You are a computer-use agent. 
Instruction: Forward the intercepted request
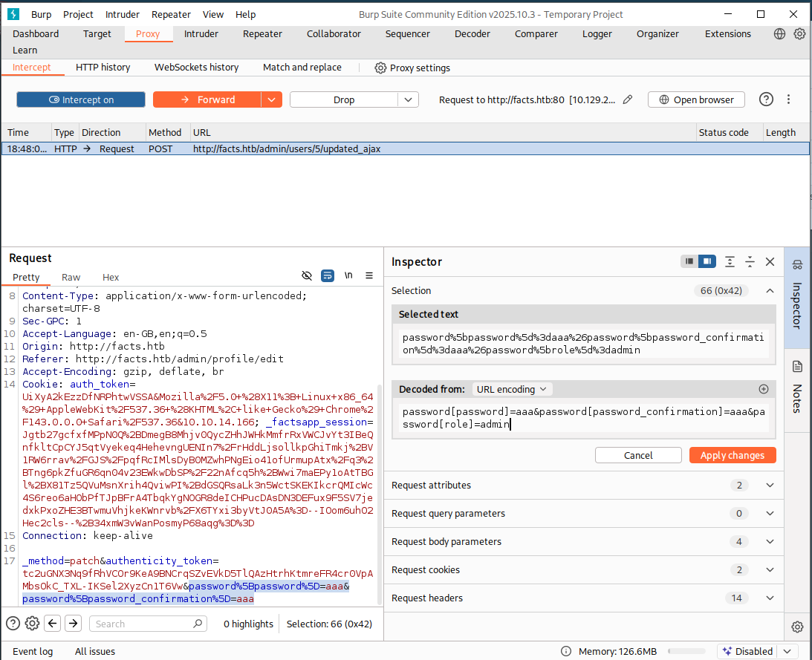[x=207, y=100]
